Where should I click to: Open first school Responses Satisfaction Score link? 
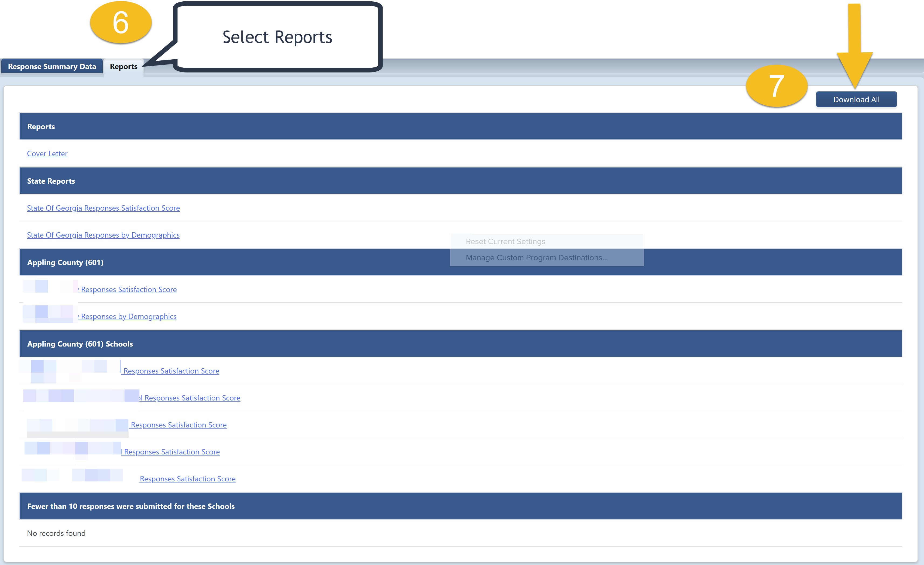[171, 371]
